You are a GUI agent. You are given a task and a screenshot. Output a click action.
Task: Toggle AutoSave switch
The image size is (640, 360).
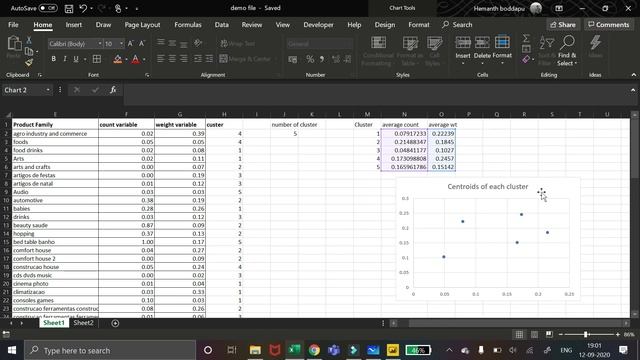click(x=48, y=8)
